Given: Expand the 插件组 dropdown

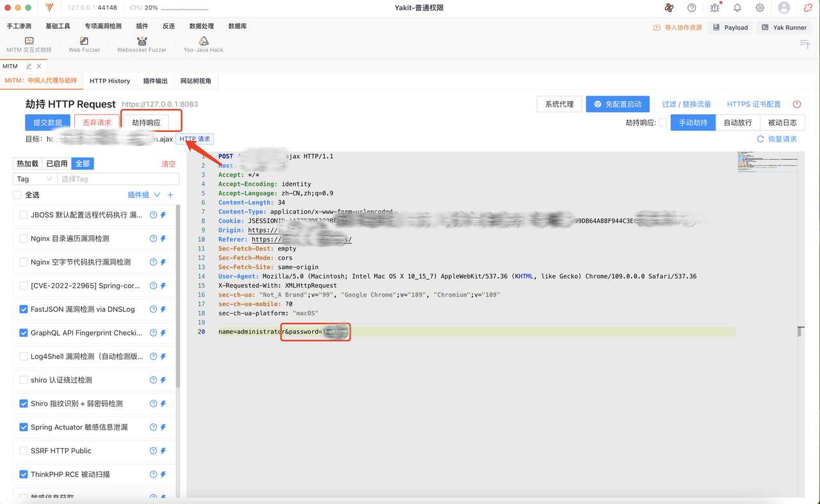Looking at the screenshot, I should coord(144,195).
